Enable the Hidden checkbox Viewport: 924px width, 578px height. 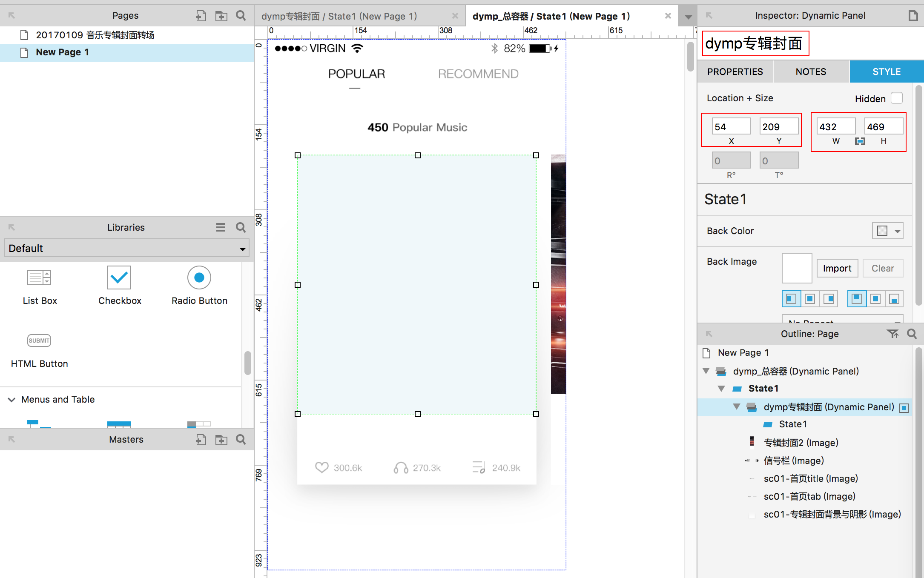click(896, 98)
